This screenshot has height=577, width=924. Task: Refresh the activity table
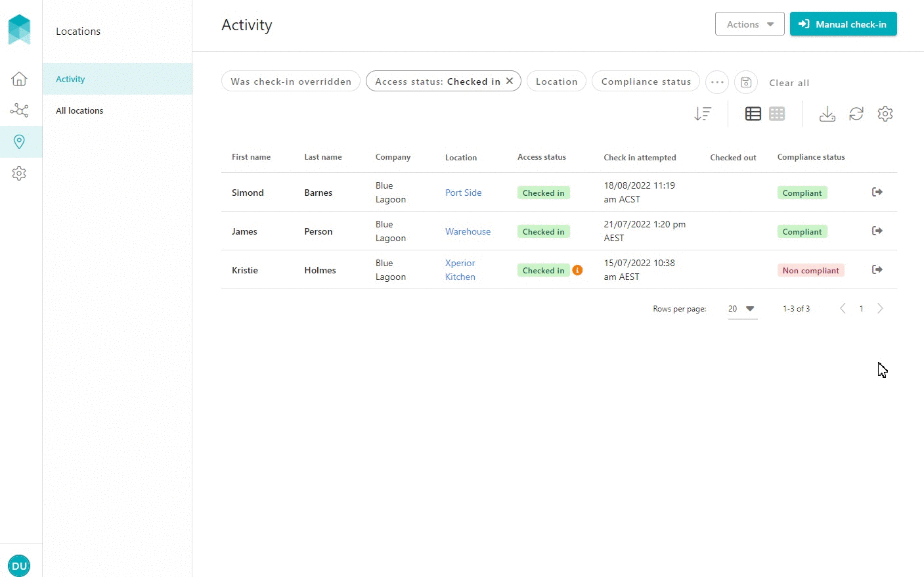pos(856,114)
